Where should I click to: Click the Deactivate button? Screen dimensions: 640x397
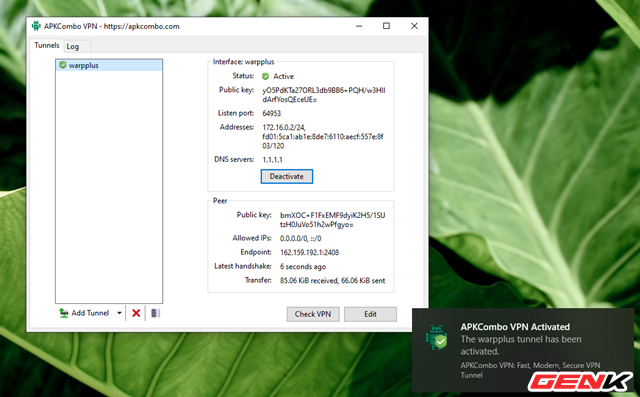pyautogui.click(x=287, y=176)
